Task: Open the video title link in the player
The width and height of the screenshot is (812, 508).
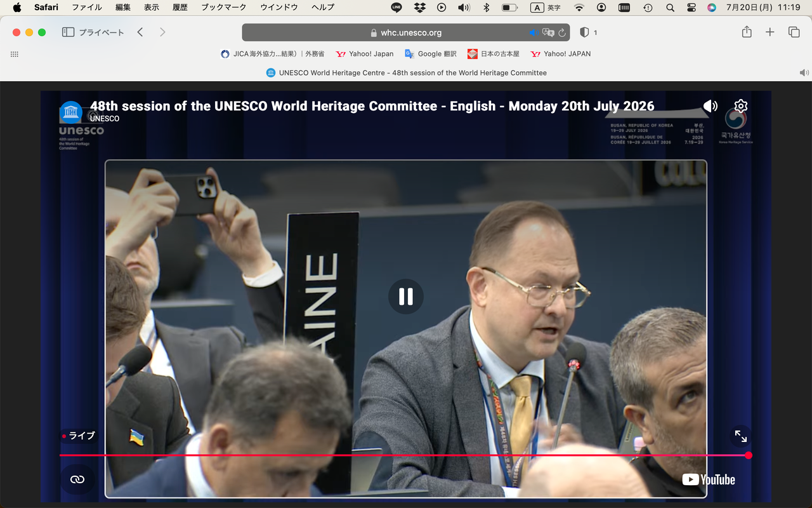Action: (372, 106)
